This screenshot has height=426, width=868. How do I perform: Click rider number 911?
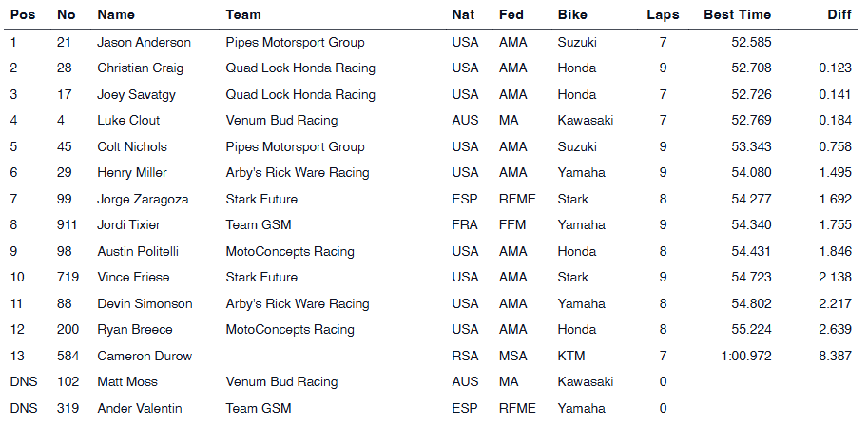(x=68, y=225)
